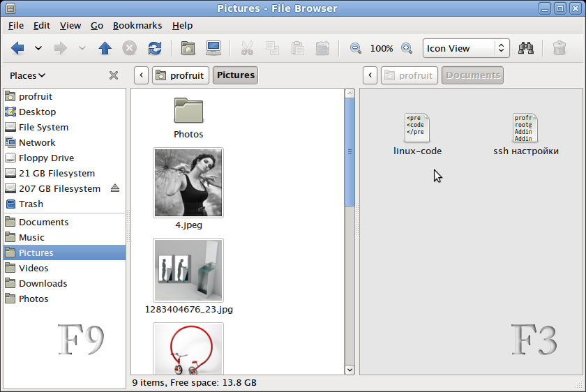Select Floppy Drive in sidebar
Screen dimensions: 586x392
(x=65, y=158)
